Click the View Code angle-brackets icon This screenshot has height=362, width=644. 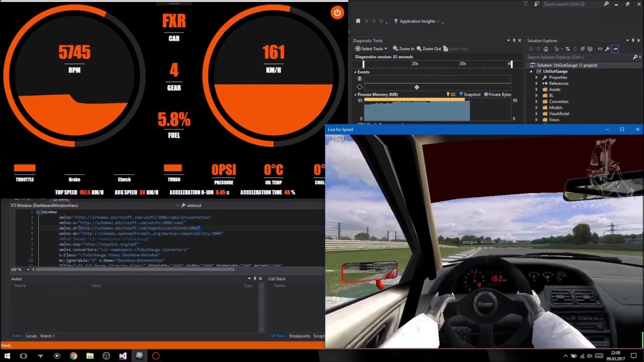600,49
